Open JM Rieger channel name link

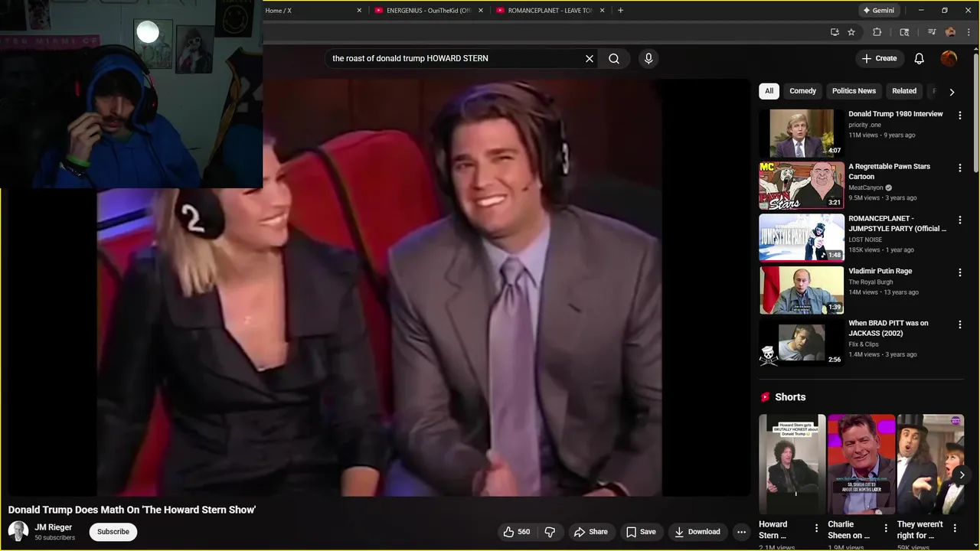pos(54,527)
